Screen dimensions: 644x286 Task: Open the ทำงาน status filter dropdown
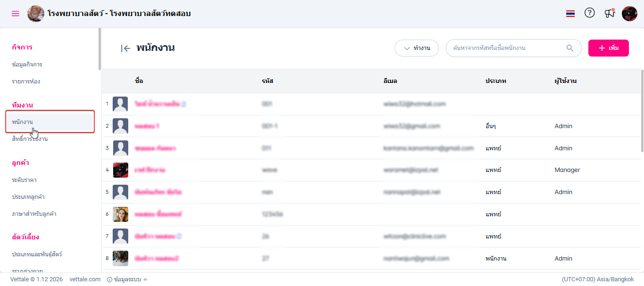tap(417, 48)
